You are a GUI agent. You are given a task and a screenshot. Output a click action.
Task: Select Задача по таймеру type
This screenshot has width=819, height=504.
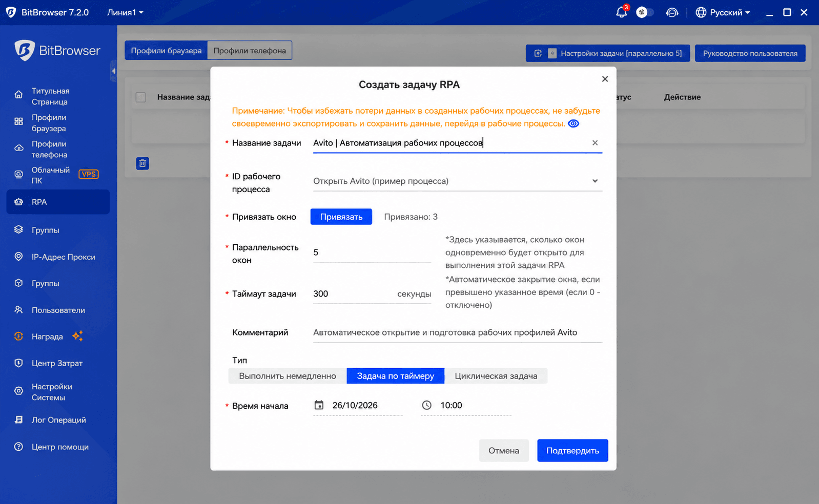click(396, 376)
